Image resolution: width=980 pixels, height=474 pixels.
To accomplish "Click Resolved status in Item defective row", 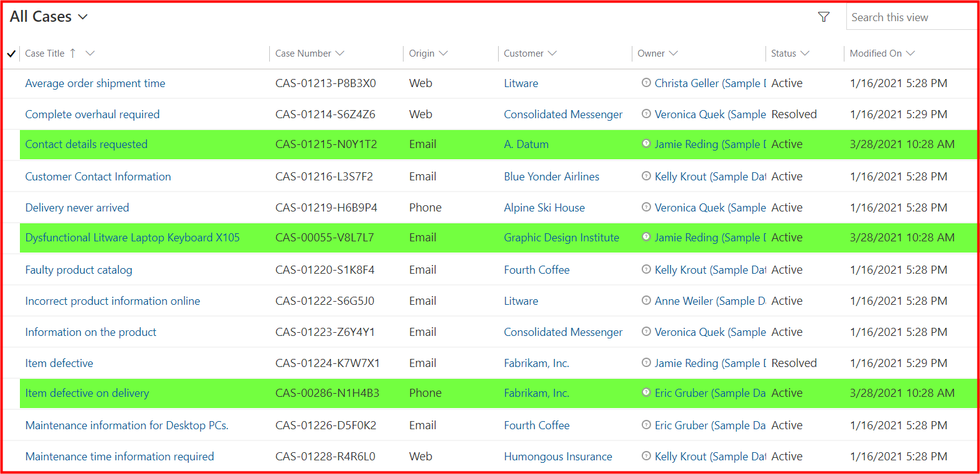I will click(x=794, y=363).
